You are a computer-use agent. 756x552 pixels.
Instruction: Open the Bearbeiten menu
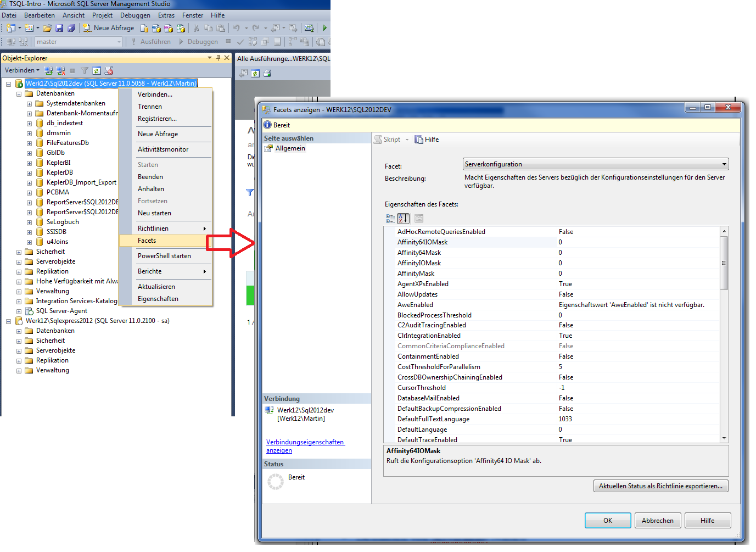[40, 15]
